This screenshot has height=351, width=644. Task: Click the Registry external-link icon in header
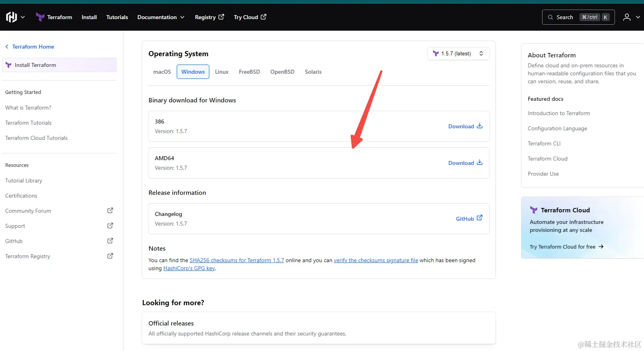coord(221,17)
